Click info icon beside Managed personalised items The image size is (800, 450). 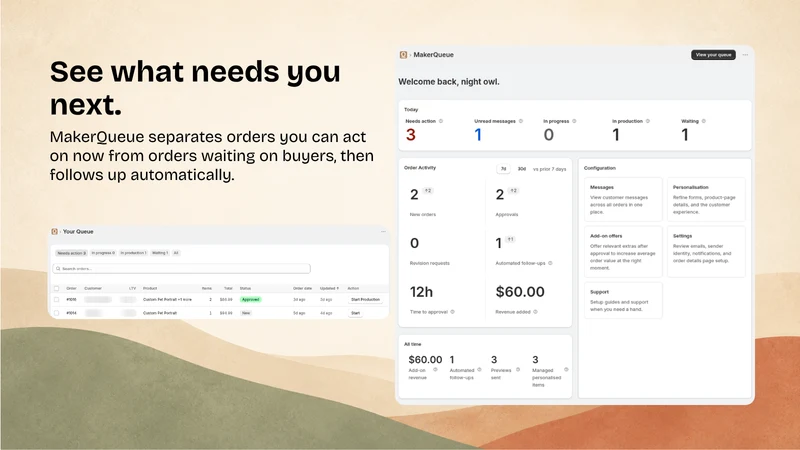(566, 370)
